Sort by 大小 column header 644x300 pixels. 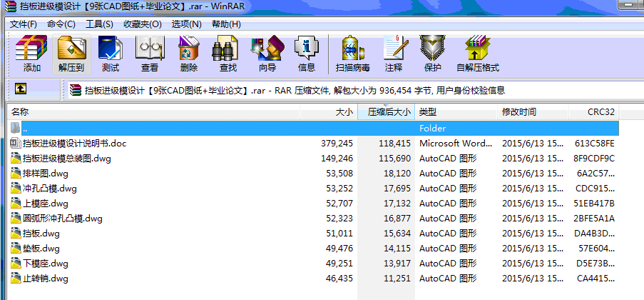(x=329, y=112)
